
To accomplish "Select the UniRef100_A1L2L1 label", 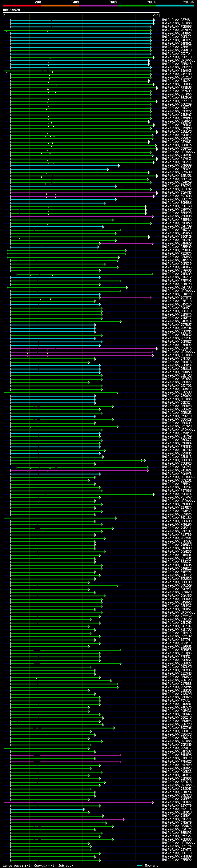I will pyautogui.click(x=177, y=162).
